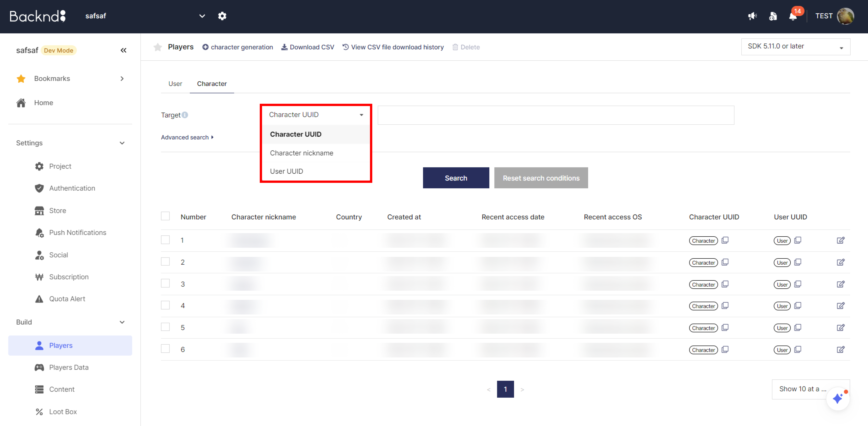Open View CSV file download history
The height and width of the screenshot is (426, 868).
[393, 47]
